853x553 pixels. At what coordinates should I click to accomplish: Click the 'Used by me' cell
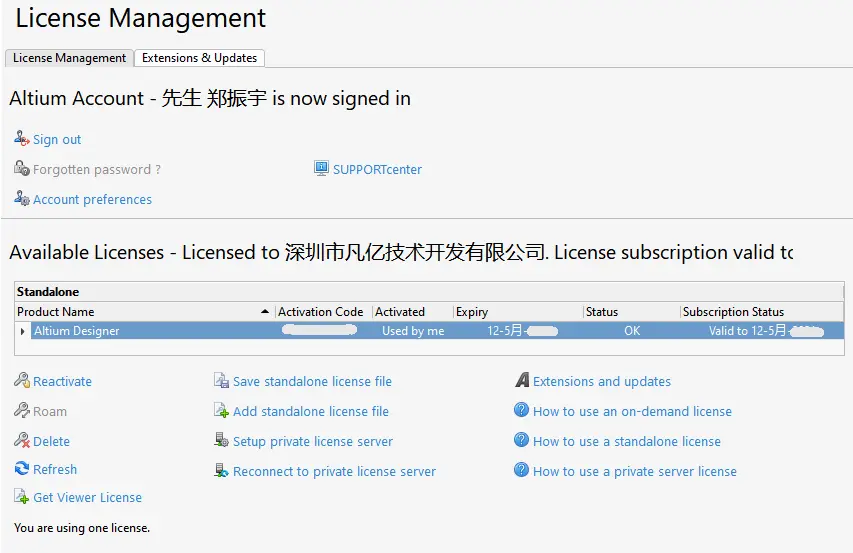coord(413,331)
